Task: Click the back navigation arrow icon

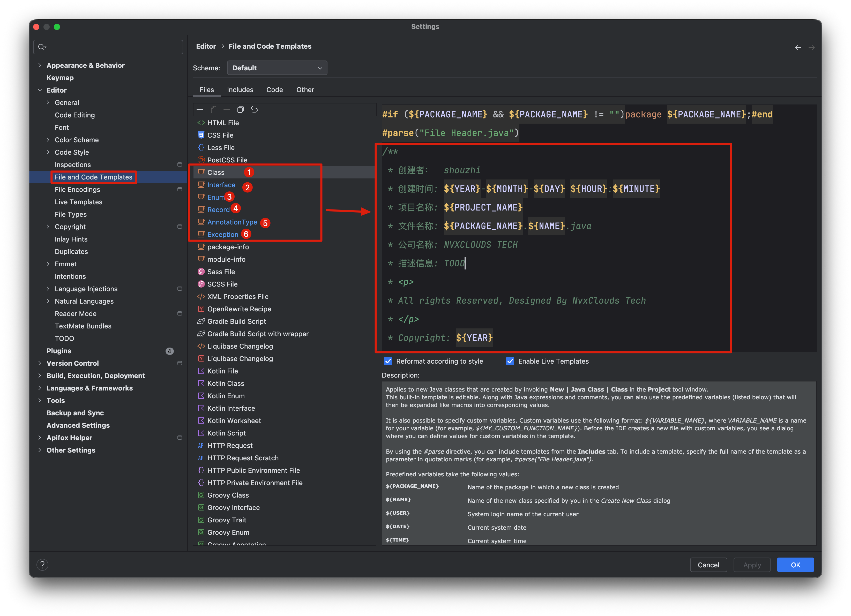Action: pyautogui.click(x=798, y=48)
